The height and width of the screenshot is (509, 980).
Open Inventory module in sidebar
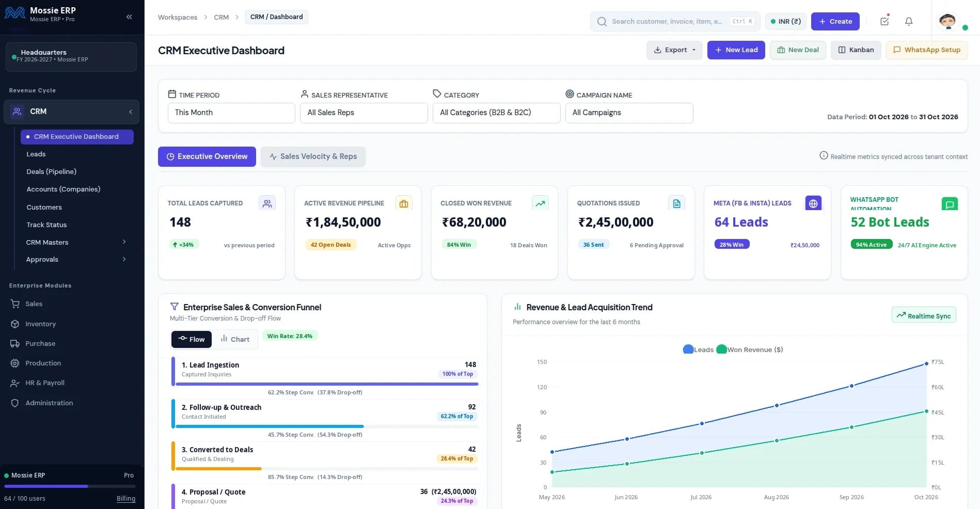point(40,324)
